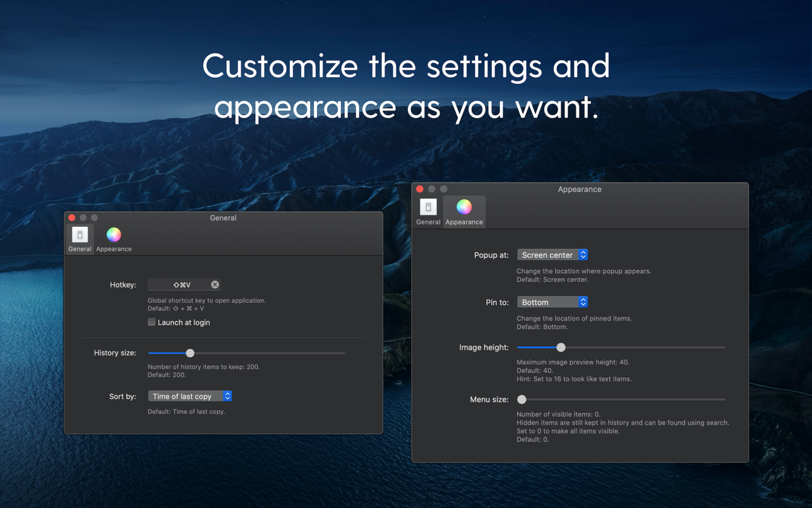Click "Number of history items to keep: 200."
Screen dimensions: 812x508
tap(203, 367)
